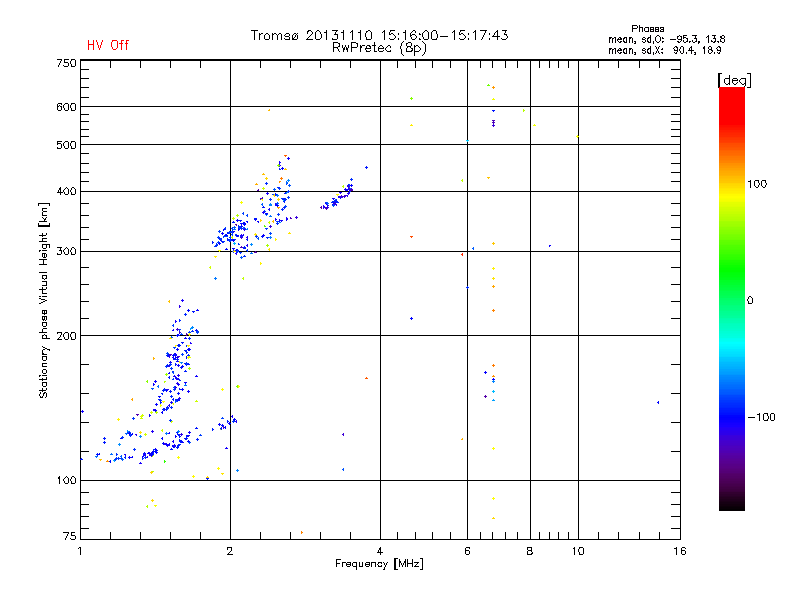Click the y-axis tick label '75'

(x=69, y=536)
